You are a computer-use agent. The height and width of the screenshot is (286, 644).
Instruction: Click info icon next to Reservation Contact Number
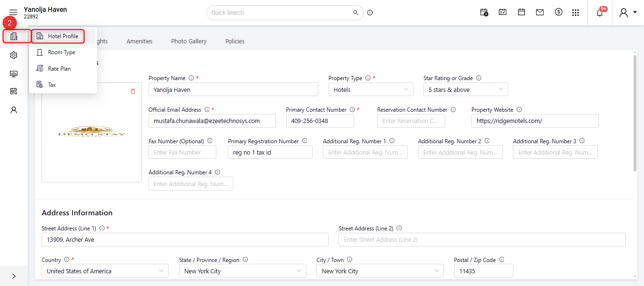point(453,110)
